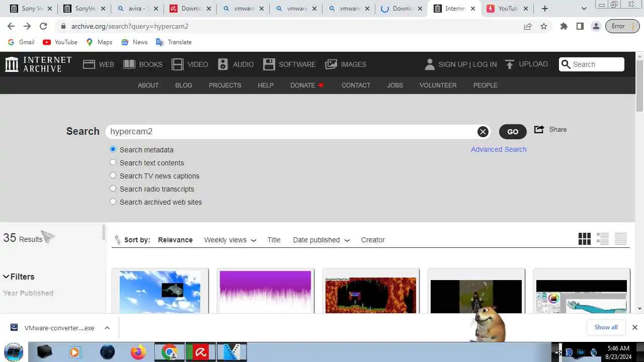The image size is (644, 362).
Task: Reload the page in Chrome
Action: 43,26
